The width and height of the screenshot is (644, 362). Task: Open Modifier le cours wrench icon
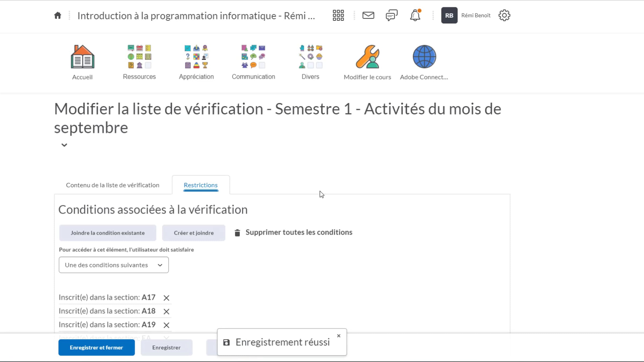pos(367,62)
